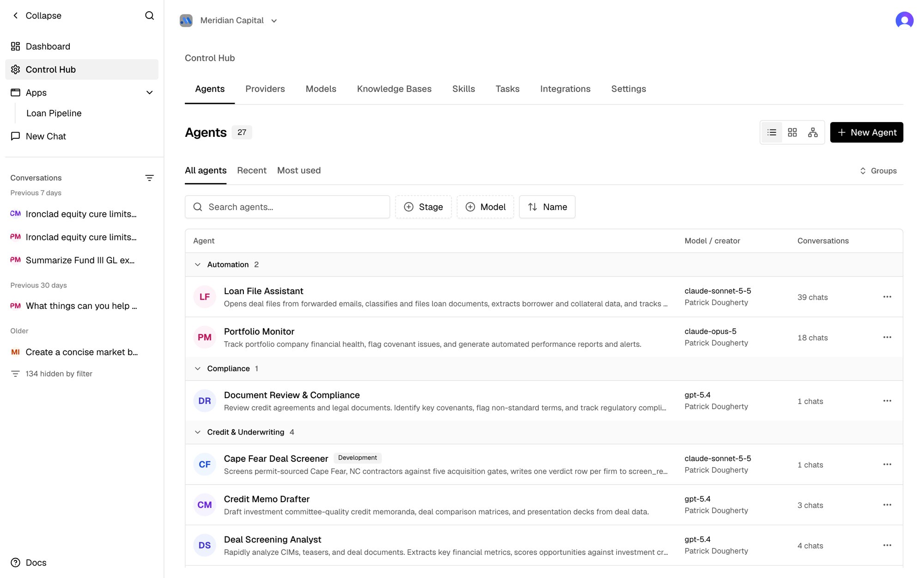Open the Meridian Capital workspace dropdown
The height and width of the screenshot is (578, 924).
(x=229, y=20)
